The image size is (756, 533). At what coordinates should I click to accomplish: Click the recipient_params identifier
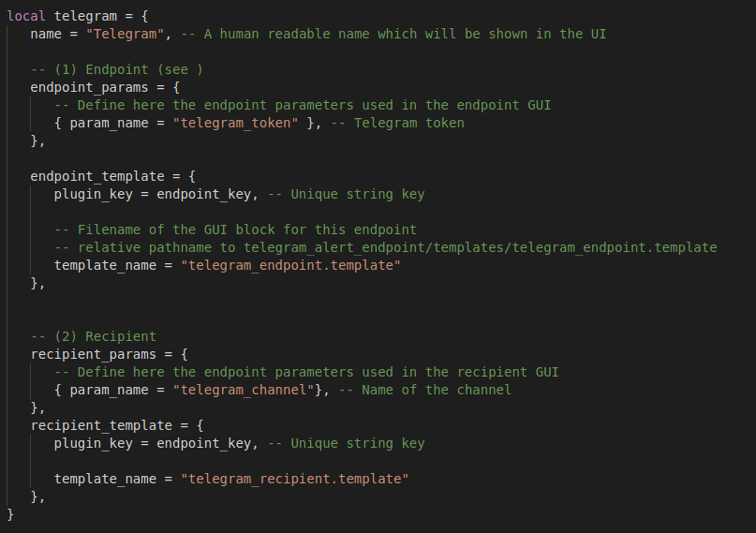click(x=93, y=355)
